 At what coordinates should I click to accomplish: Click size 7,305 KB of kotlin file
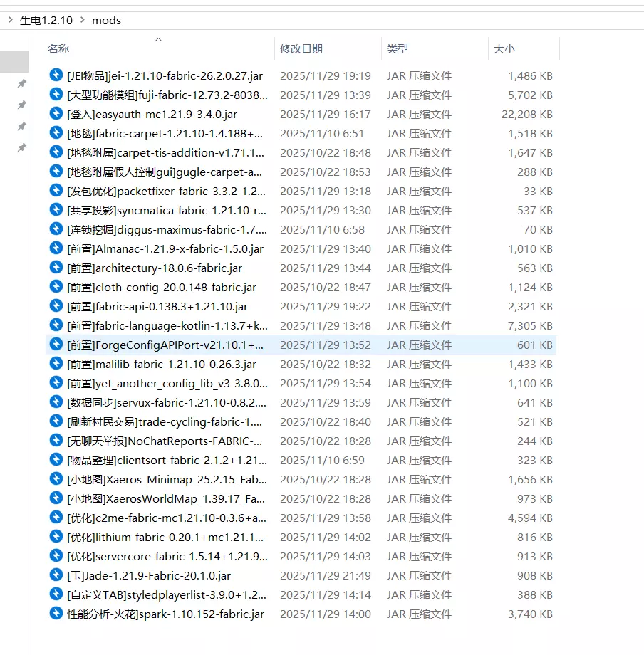[x=530, y=326]
